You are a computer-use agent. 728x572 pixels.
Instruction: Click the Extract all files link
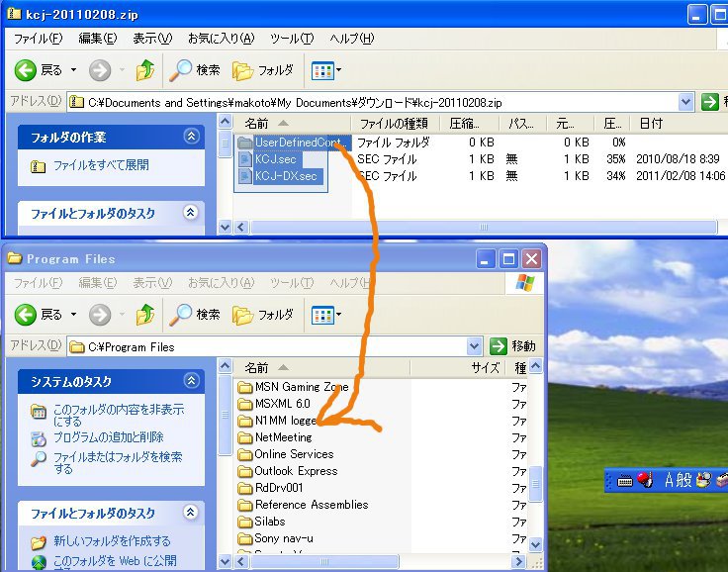point(101,166)
